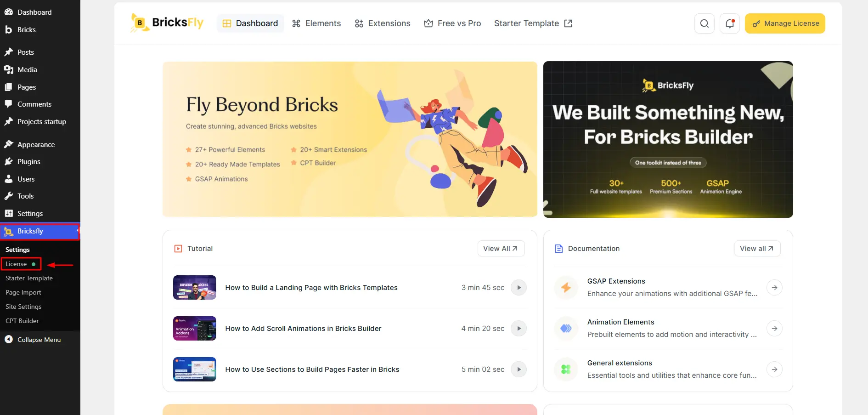Click the Manage License button
Screen dimensions: 868x415
(785, 23)
